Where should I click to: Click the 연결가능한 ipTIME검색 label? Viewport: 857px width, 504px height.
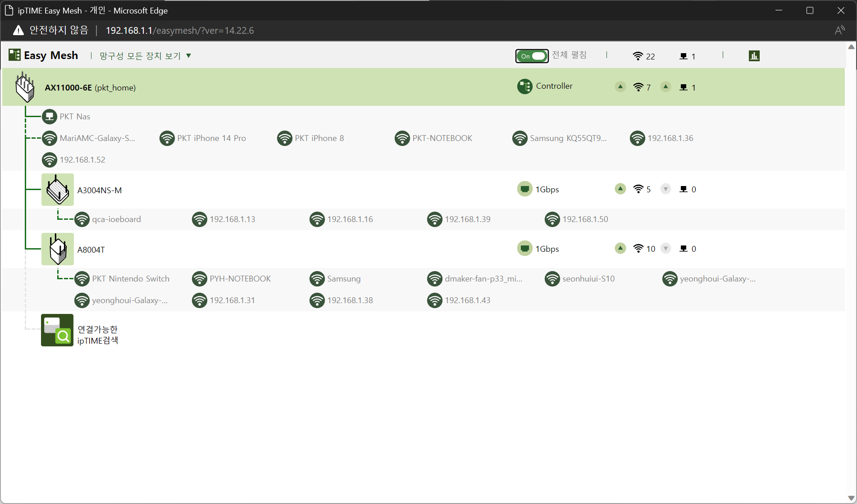point(98,335)
